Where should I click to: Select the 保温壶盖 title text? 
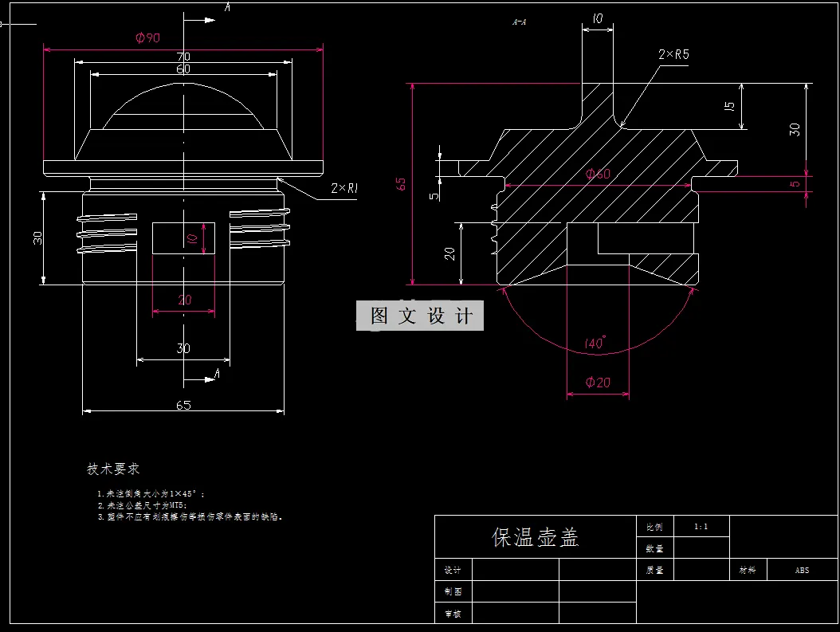point(536,537)
